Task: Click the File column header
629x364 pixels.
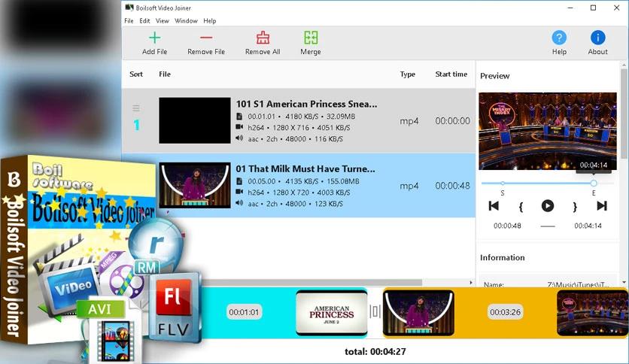Action: click(x=165, y=74)
